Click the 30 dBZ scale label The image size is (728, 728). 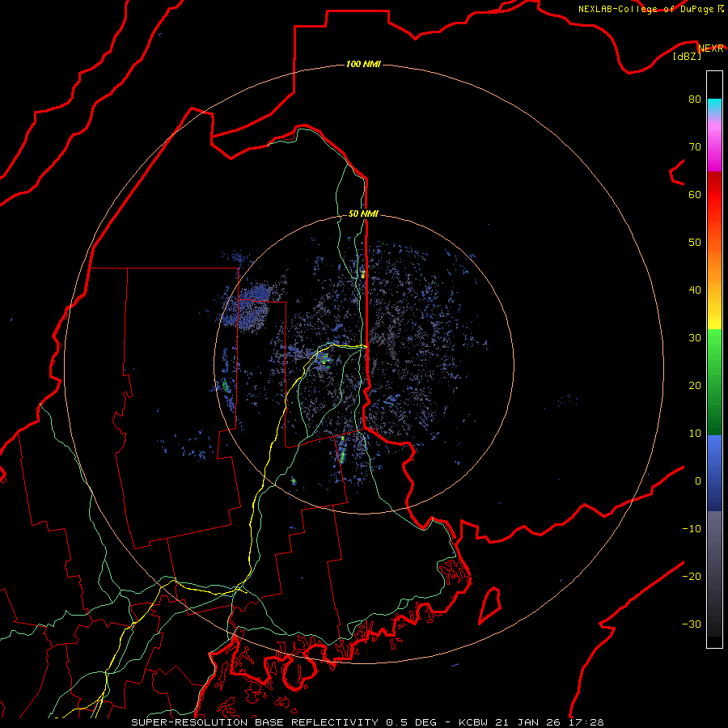[695, 338]
